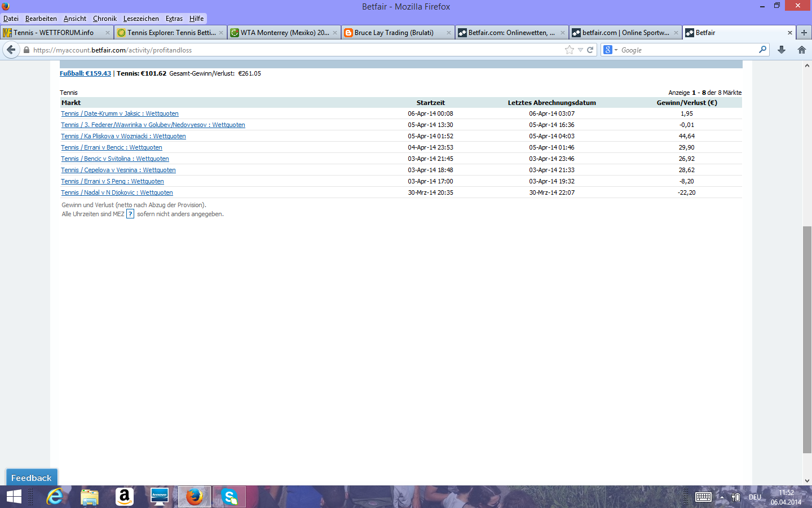Open Skype from the taskbar
The image size is (812, 508).
coord(230,497)
